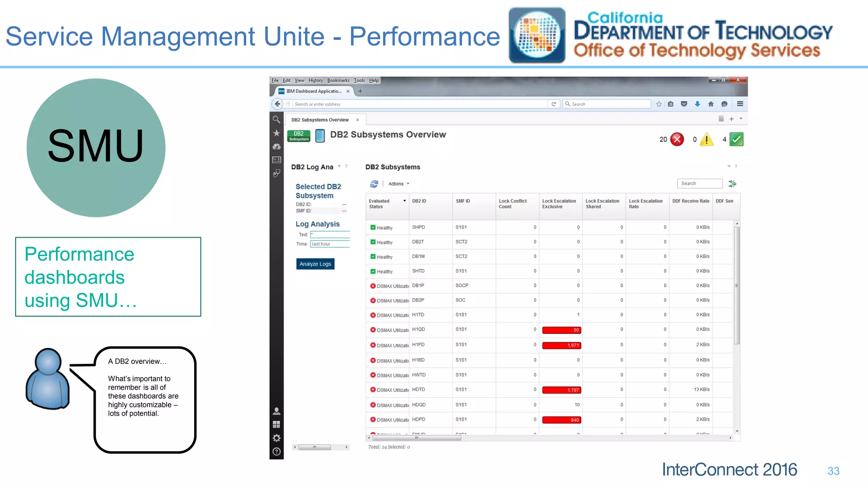Open the Edit menu
868x488 pixels.
tap(287, 80)
